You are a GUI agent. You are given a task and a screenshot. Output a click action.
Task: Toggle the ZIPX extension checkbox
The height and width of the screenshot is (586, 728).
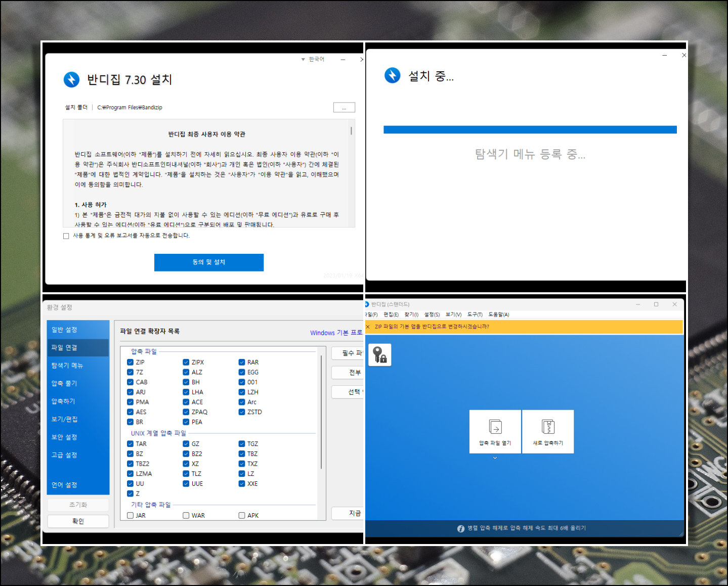[186, 363]
